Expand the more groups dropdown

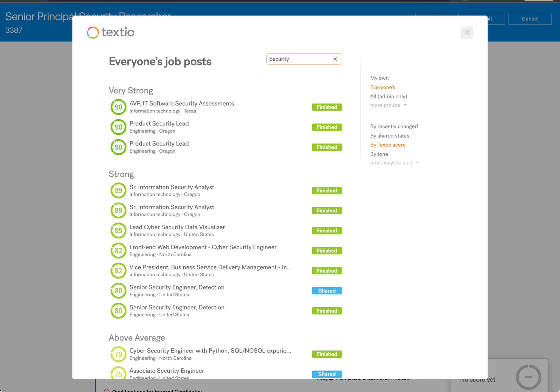coord(388,105)
